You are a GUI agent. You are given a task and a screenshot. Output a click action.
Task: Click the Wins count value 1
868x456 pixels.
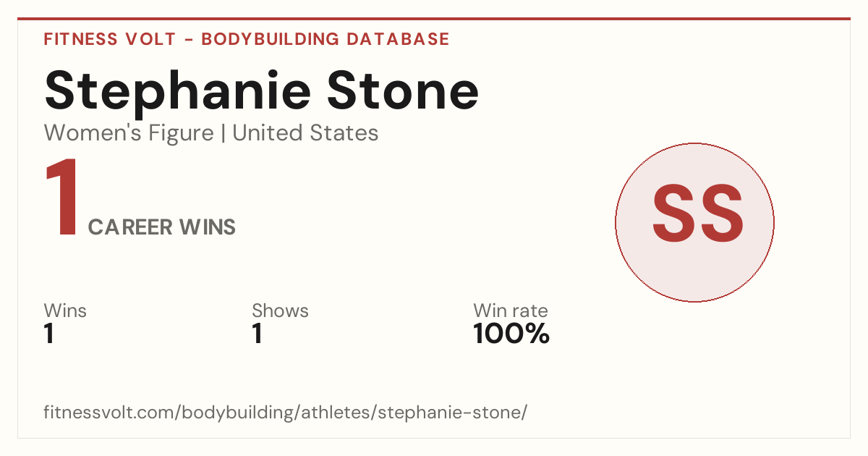point(49,334)
